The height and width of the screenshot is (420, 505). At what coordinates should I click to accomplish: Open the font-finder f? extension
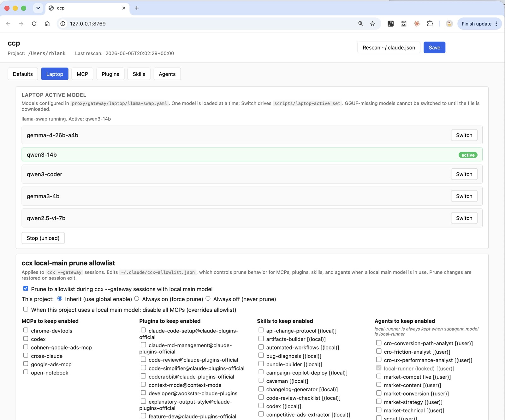pyautogui.click(x=390, y=24)
